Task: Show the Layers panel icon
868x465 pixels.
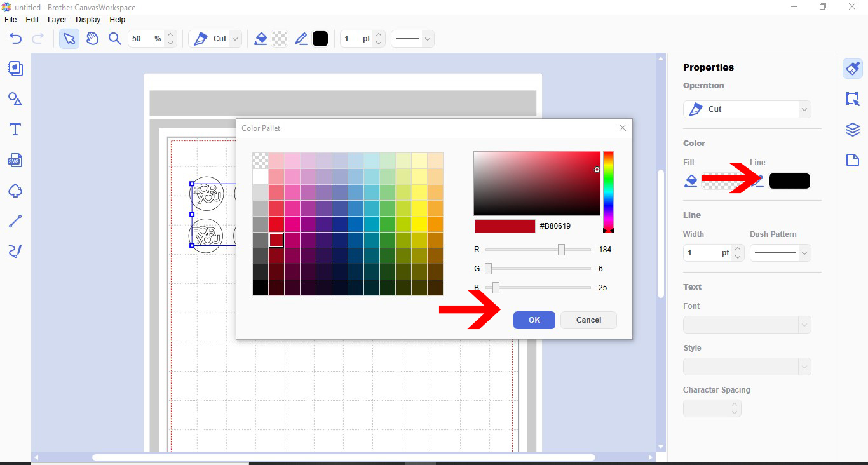Action: (x=853, y=130)
